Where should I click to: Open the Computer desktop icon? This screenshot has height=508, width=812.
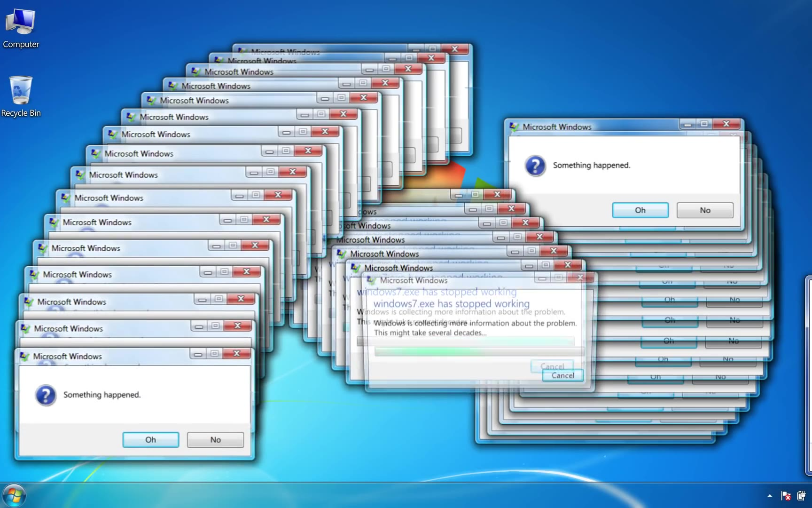21,28
